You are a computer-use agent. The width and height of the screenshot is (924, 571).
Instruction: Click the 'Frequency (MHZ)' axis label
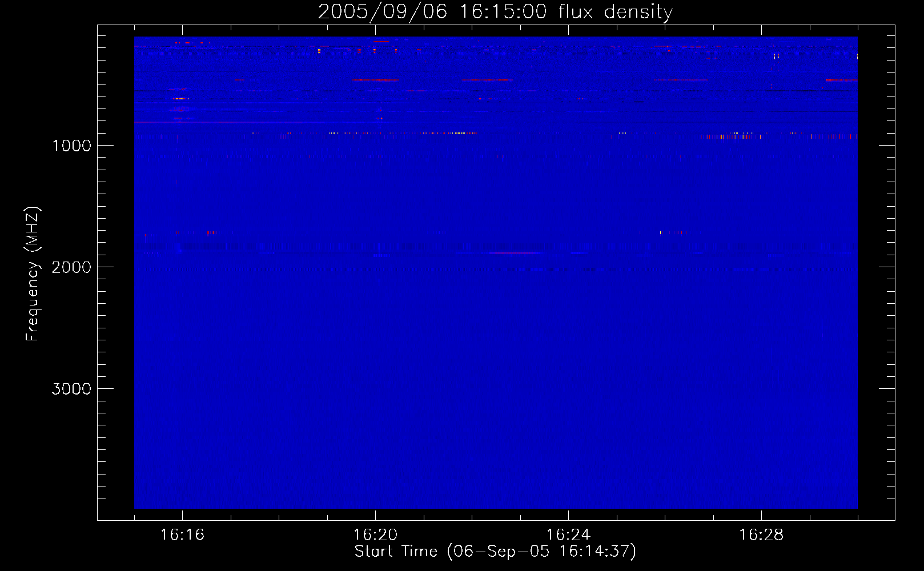pos(33,275)
